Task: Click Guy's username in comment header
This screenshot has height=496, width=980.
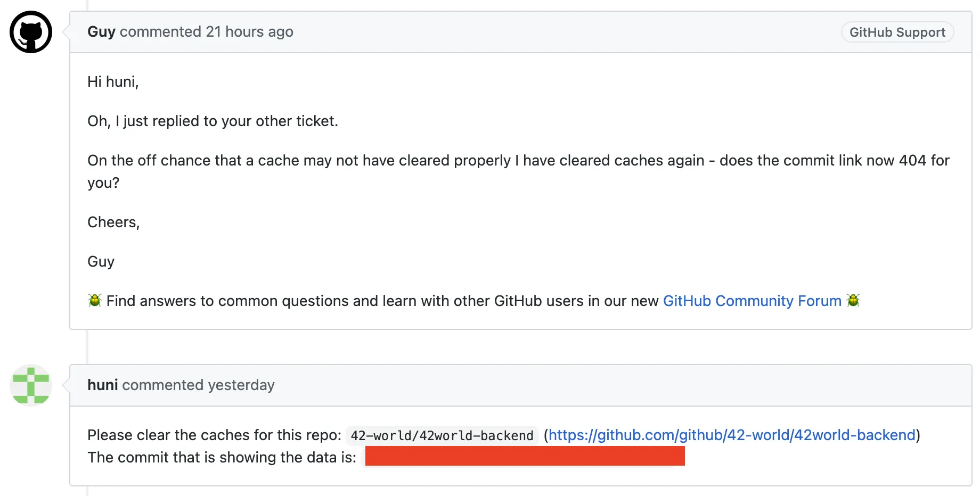Action: coord(101,32)
